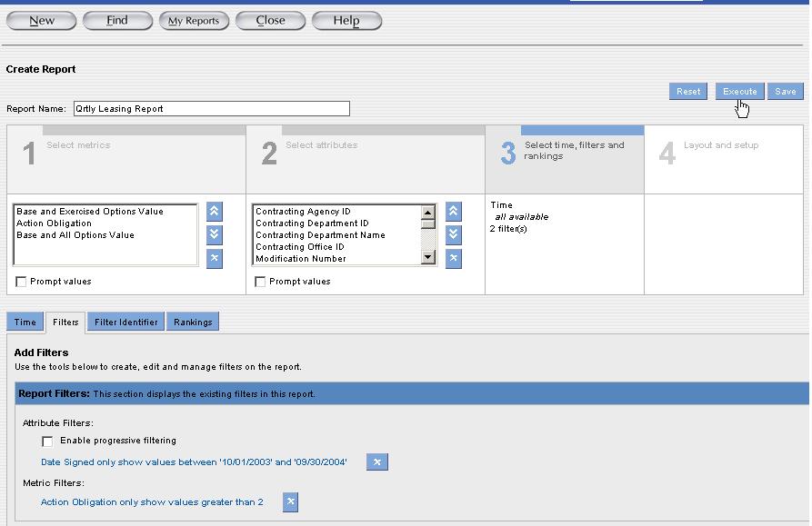Image resolution: width=812 pixels, height=526 pixels.
Task: Select Modification Number attribute
Action: coord(300,259)
